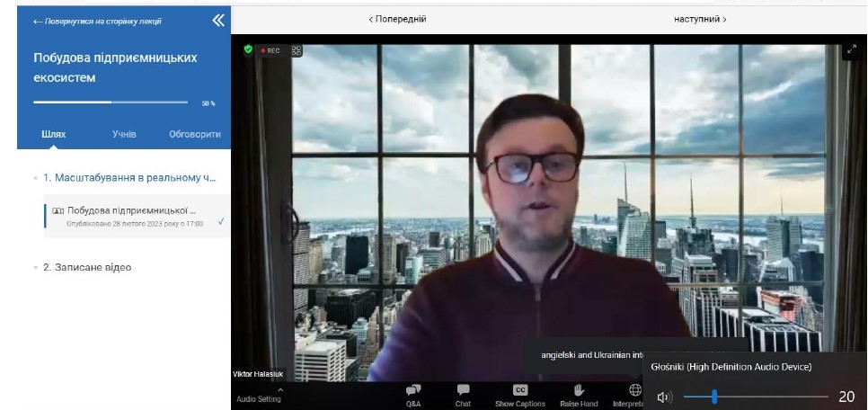Switch to the 'Учнів' tab

(x=124, y=134)
